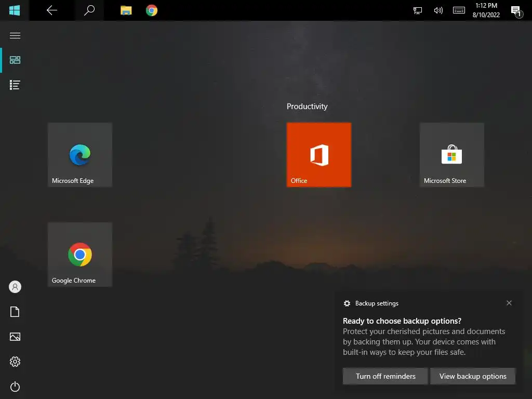
Task: Open network status tray icon
Action: 418,10
